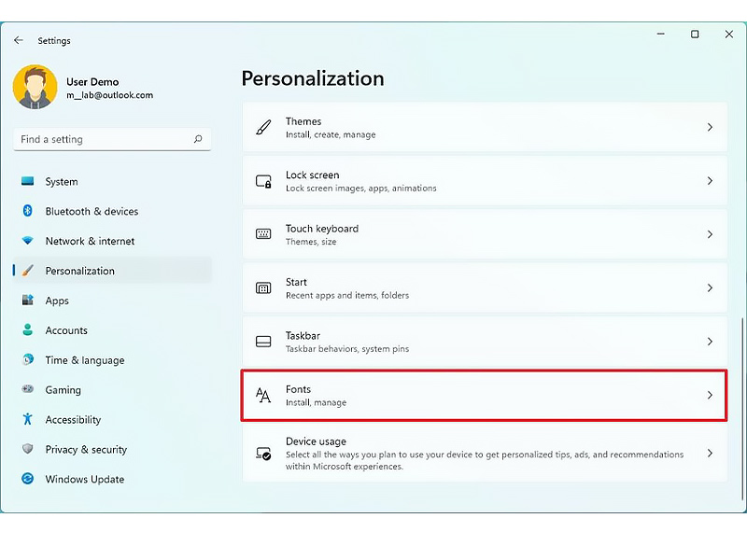
Task: Click the System monitor icon
Action: [28, 181]
